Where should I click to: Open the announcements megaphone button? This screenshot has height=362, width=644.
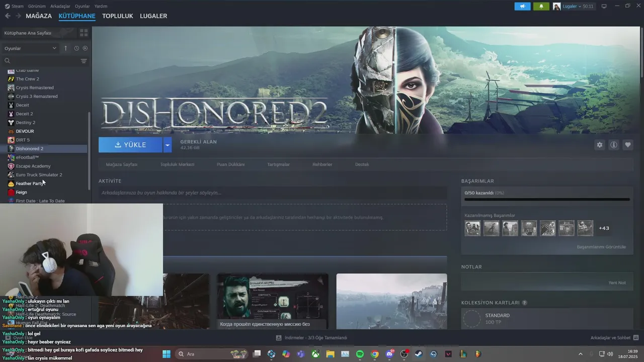pyautogui.click(x=522, y=6)
